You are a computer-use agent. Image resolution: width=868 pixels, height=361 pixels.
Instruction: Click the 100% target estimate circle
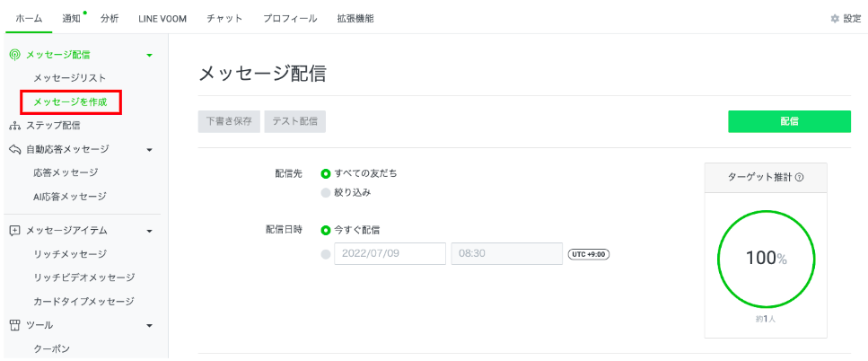coord(767,259)
